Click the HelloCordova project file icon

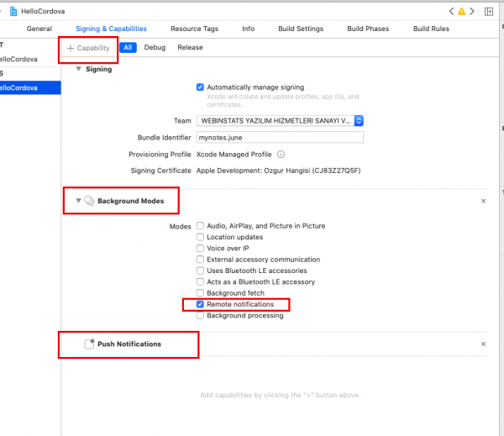(x=13, y=12)
